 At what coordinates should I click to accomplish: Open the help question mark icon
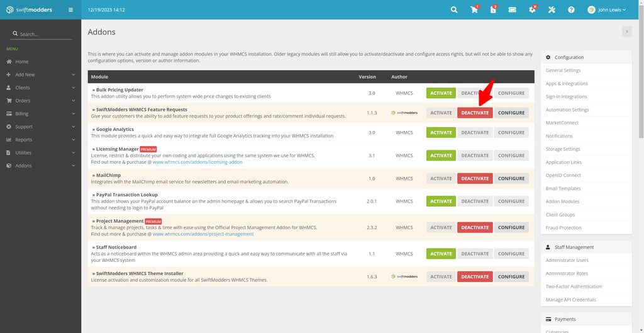click(x=571, y=10)
